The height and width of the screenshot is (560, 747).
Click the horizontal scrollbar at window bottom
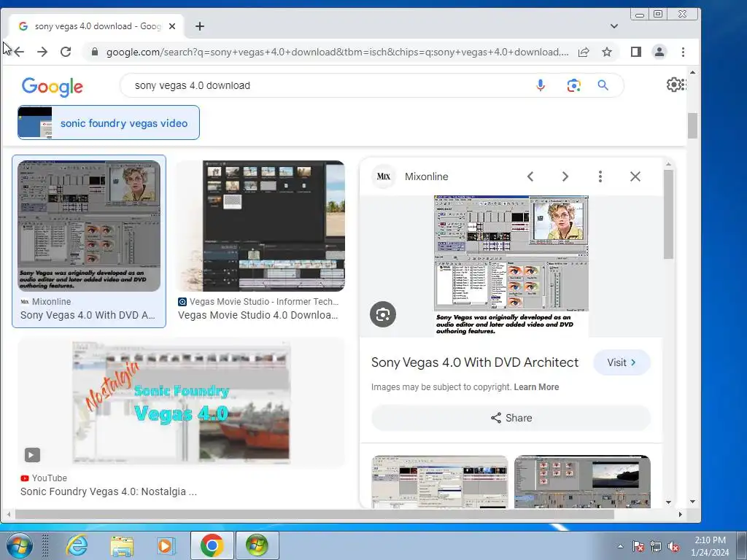click(314, 514)
